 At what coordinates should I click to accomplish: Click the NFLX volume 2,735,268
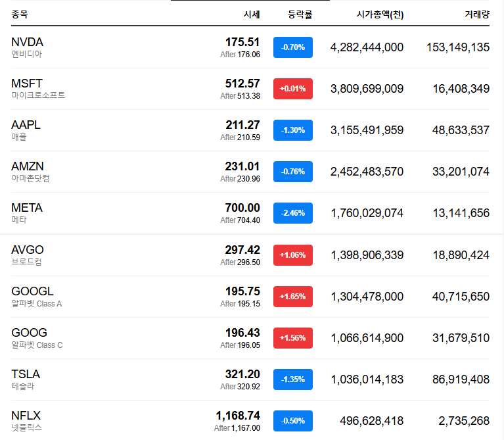point(464,422)
